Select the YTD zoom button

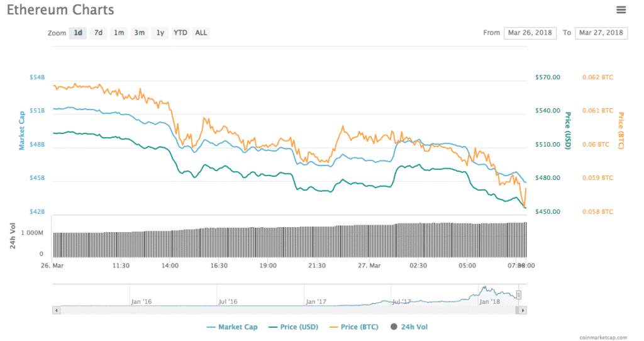(x=180, y=33)
